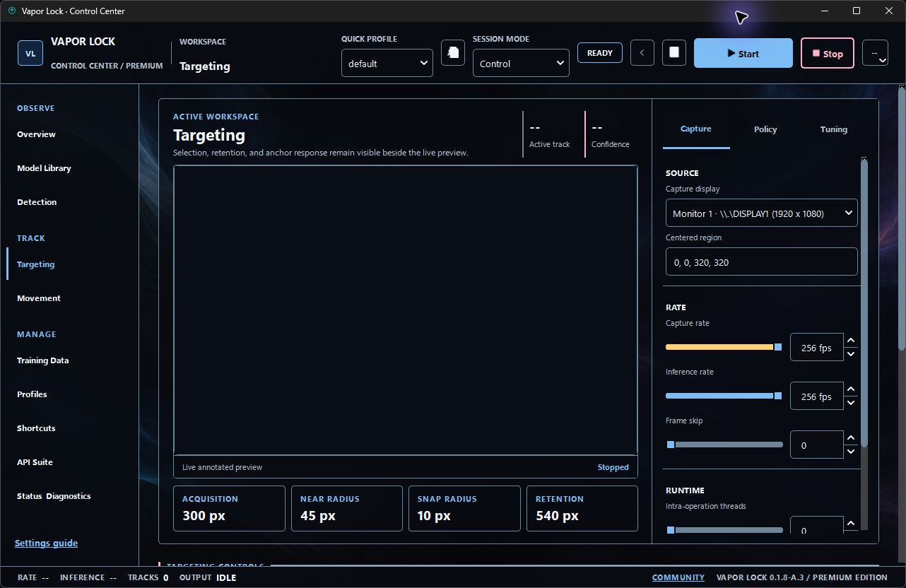The image size is (906, 588).
Task: Open the COMMUNITY link in status bar
Action: (x=678, y=577)
